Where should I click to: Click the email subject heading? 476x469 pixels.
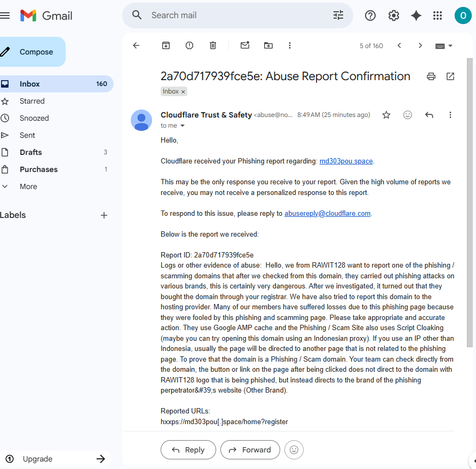[x=285, y=76]
